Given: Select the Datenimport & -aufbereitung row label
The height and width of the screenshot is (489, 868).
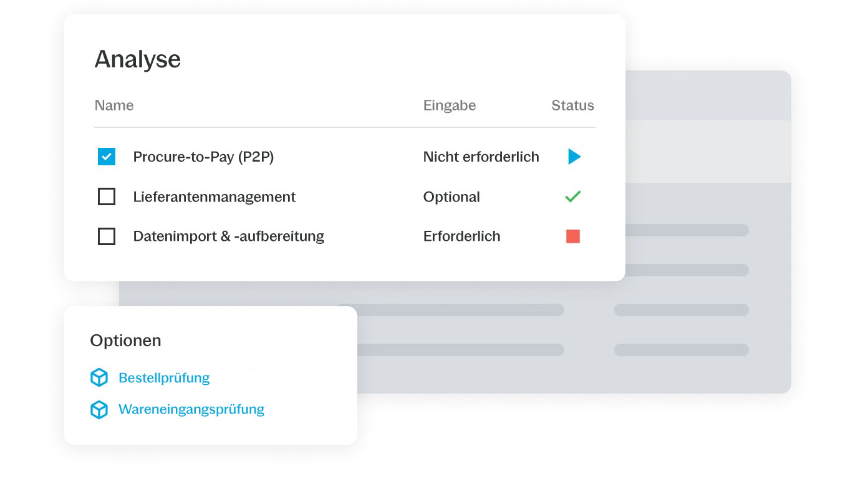Looking at the screenshot, I should click(x=229, y=236).
